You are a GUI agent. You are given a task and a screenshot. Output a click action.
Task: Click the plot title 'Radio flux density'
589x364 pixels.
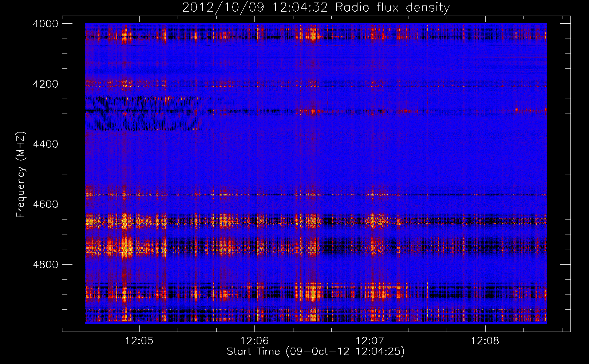coord(392,8)
